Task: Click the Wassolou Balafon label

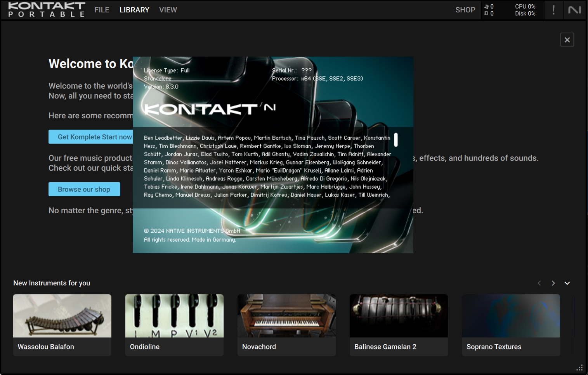Action: 46,347
